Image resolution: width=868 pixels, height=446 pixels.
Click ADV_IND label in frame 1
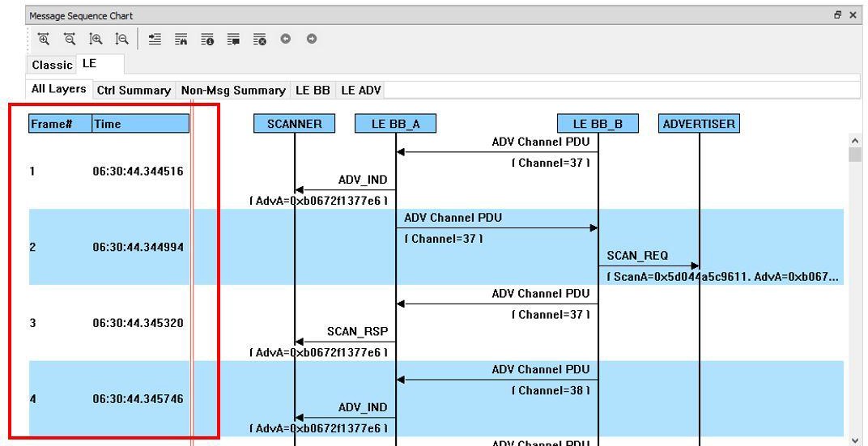pyautogui.click(x=363, y=180)
